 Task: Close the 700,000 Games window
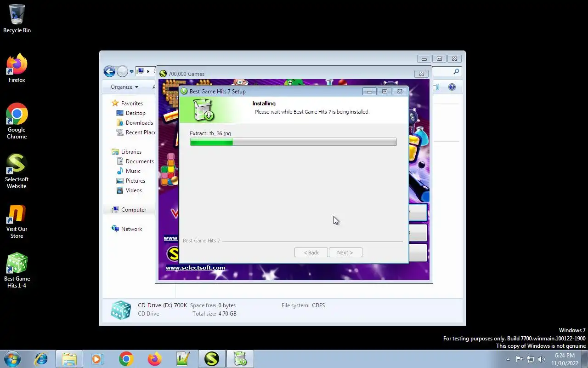(x=421, y=74)
